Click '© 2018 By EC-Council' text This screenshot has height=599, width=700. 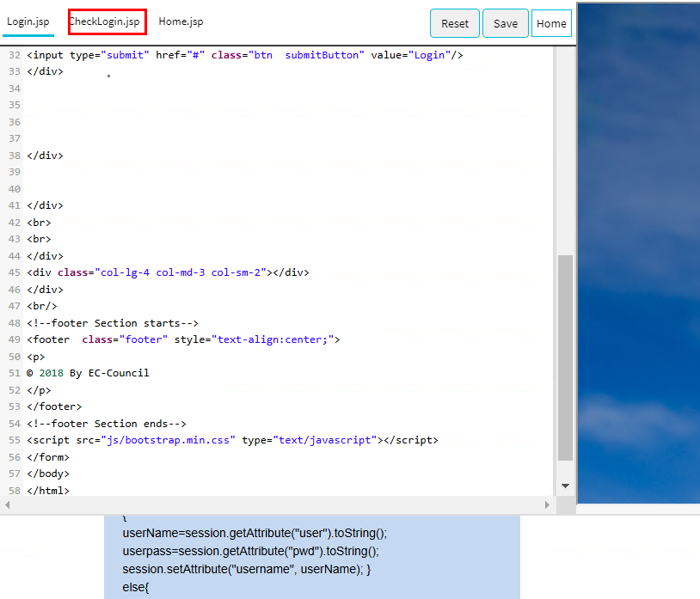(88, 373)
